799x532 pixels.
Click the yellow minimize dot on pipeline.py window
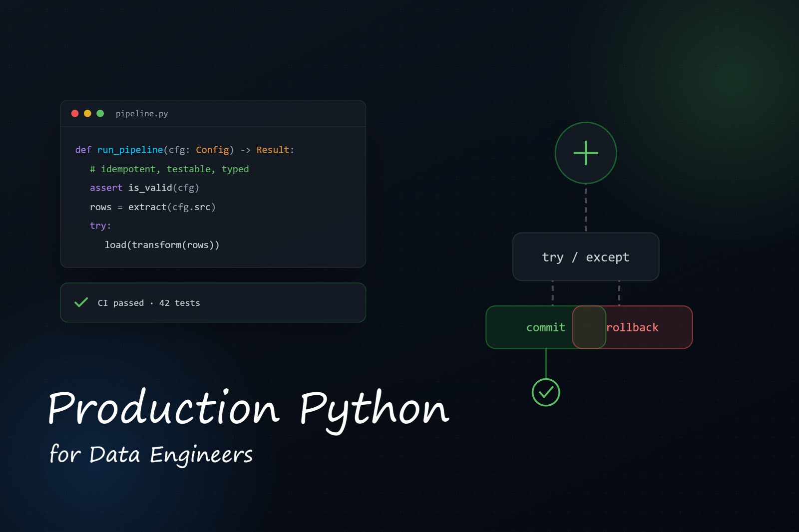click(x=87, y=113)
